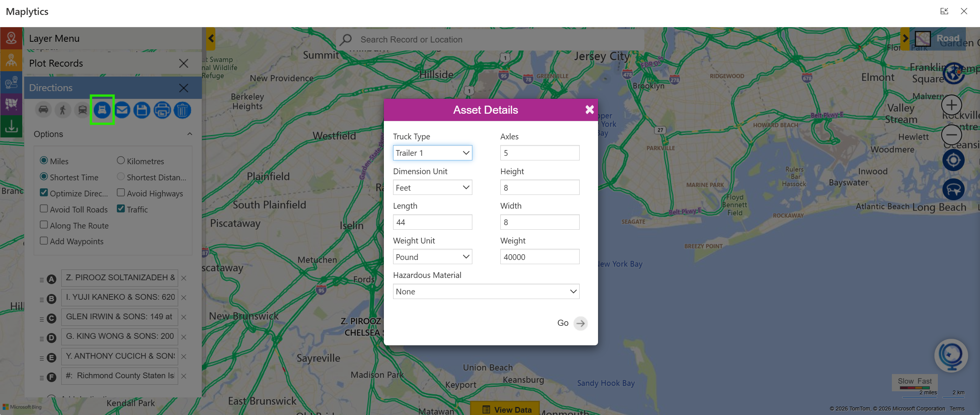Click the print directions icon
Screen dimensions: 980x415
coord(162,110)
